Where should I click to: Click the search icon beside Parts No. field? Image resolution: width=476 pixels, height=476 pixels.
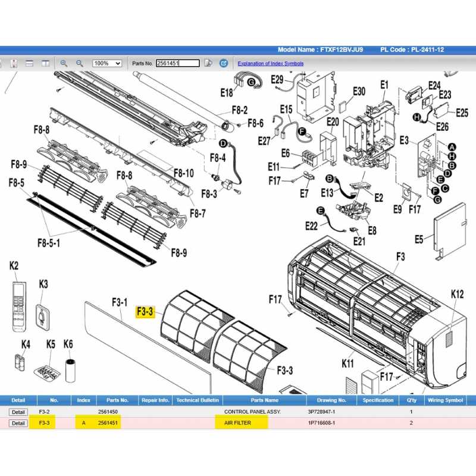pos(208,63)
